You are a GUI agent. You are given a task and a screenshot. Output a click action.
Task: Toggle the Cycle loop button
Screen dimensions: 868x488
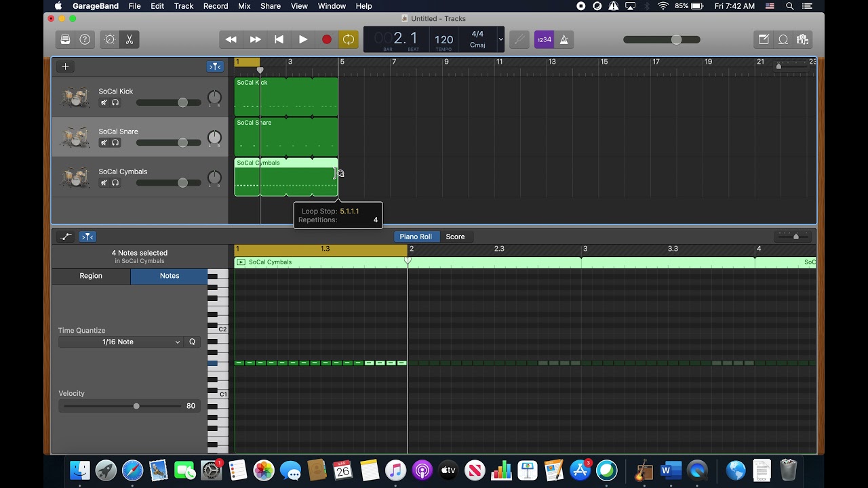point(349,39)
